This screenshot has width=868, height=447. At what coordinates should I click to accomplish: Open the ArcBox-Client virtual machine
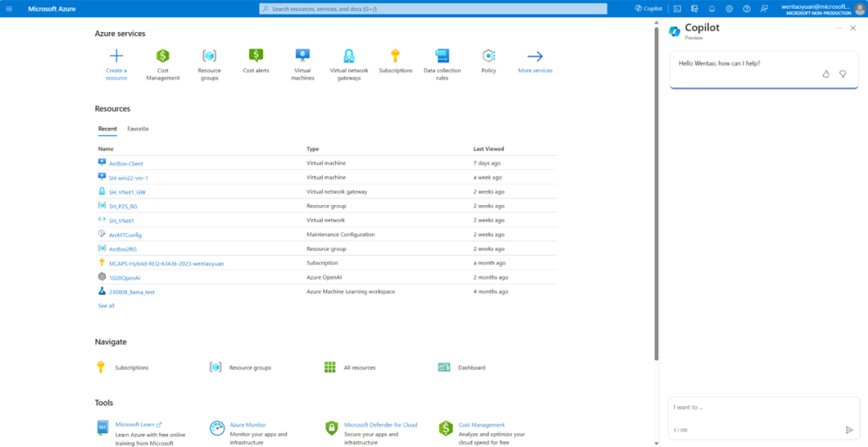click(x=126, y=163)
